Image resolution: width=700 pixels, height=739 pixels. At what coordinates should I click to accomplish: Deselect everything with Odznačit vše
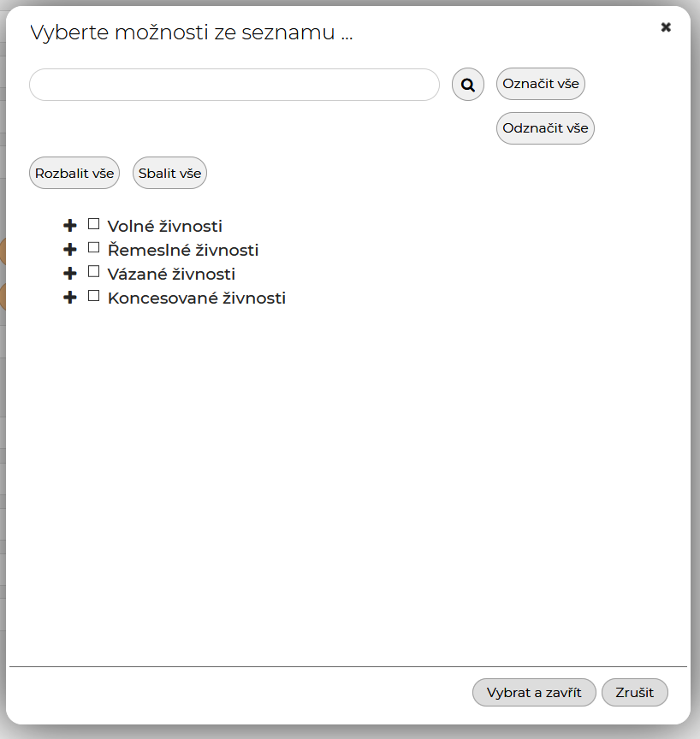(x=545, y=128)
